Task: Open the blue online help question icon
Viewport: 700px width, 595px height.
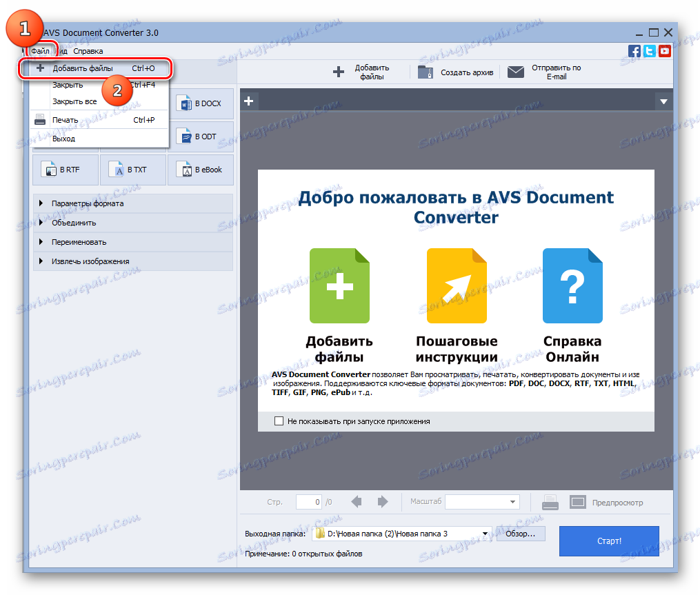Action: (572, 285)
